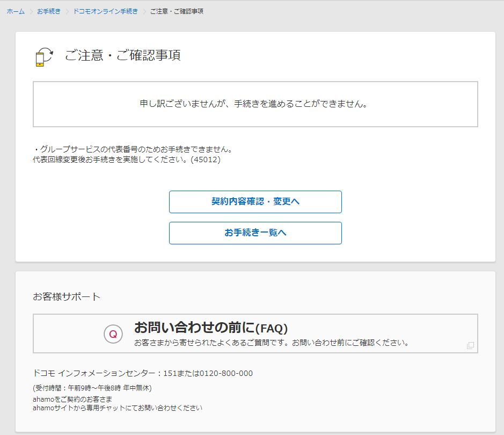Click the お手続き一覧へ button

click(x=255, y=233)
